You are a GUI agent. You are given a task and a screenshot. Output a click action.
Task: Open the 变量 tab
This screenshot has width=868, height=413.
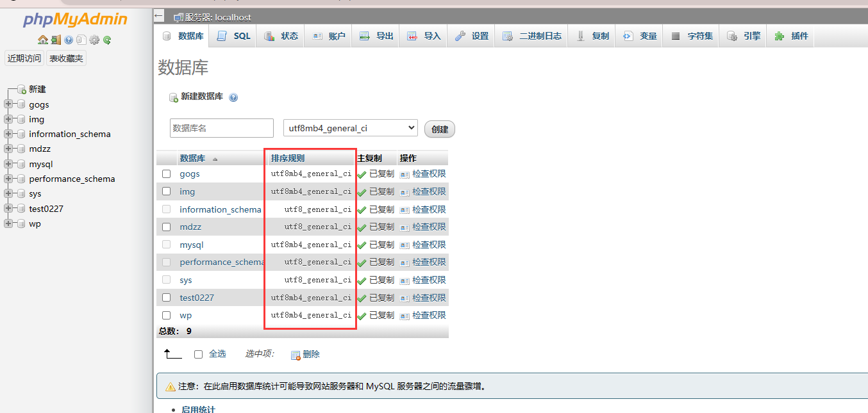coord(640,36)
